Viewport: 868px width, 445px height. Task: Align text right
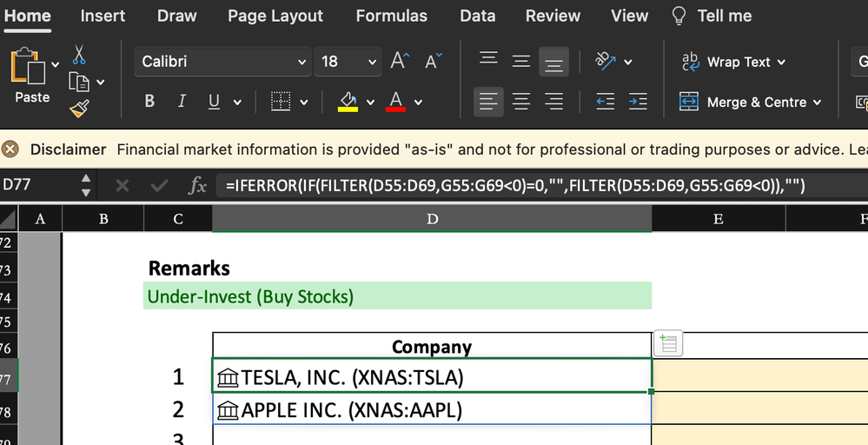pyautogui.click(x=553, y=102)
